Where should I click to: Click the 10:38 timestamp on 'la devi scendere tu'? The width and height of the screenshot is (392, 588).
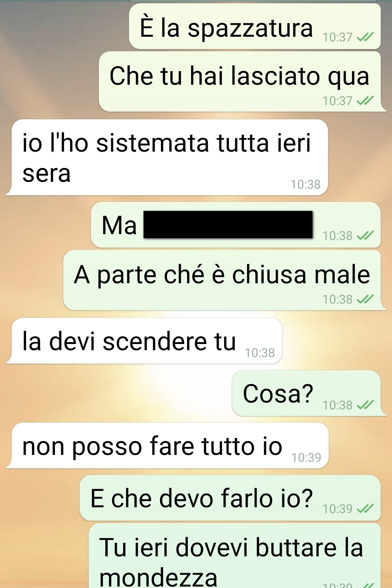click(x=260, y=353)
